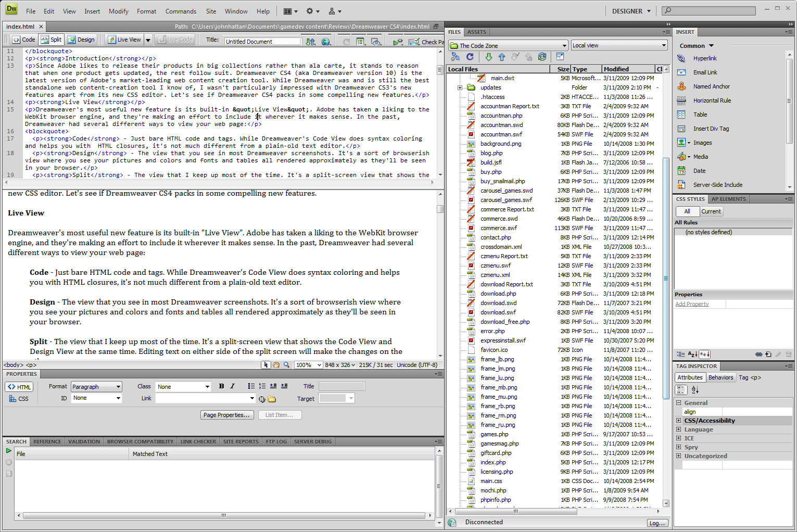Switch Properties inspector to CSS mode
This screenshot has width=797, height=532.
tap(19, 399)
